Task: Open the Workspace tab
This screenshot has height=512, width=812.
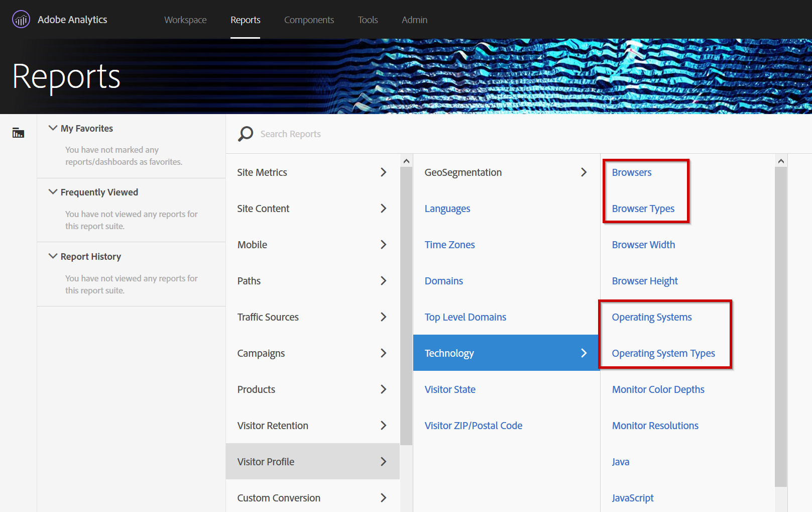Action: 185,20
